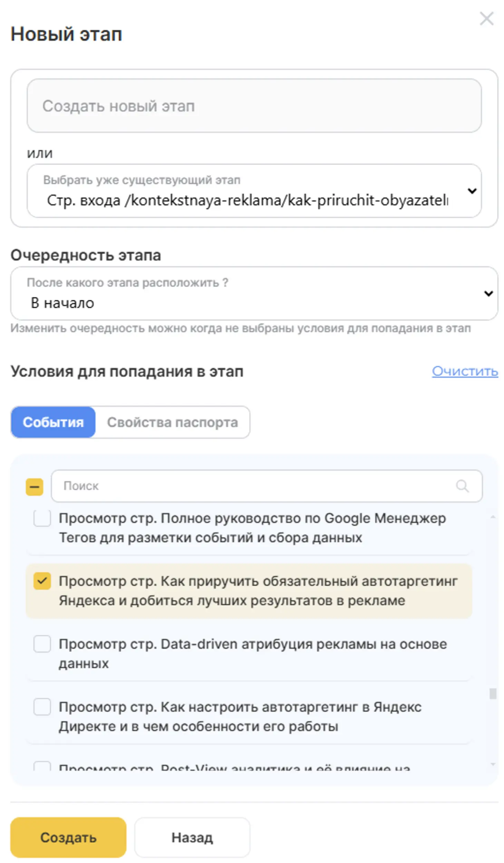504x863 pixels.
Task: Click the Очистить link
Action: (x=465, y=371)
